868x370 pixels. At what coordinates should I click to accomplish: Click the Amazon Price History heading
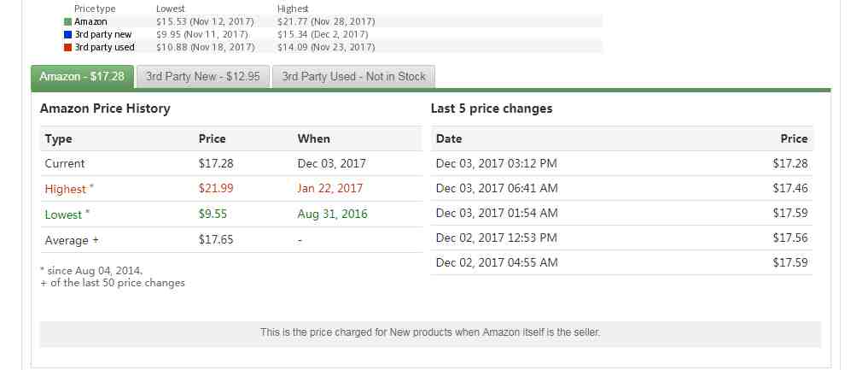click(x=105, y=109)
